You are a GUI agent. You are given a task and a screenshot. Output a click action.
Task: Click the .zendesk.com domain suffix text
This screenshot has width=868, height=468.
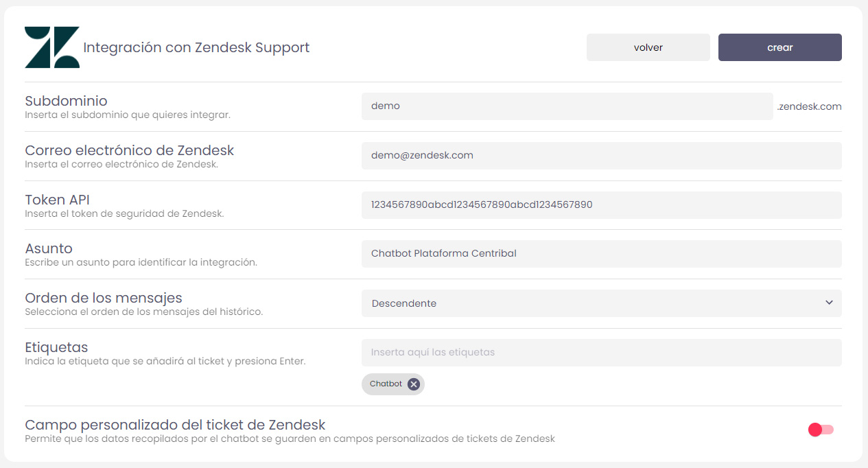point(809,106)
